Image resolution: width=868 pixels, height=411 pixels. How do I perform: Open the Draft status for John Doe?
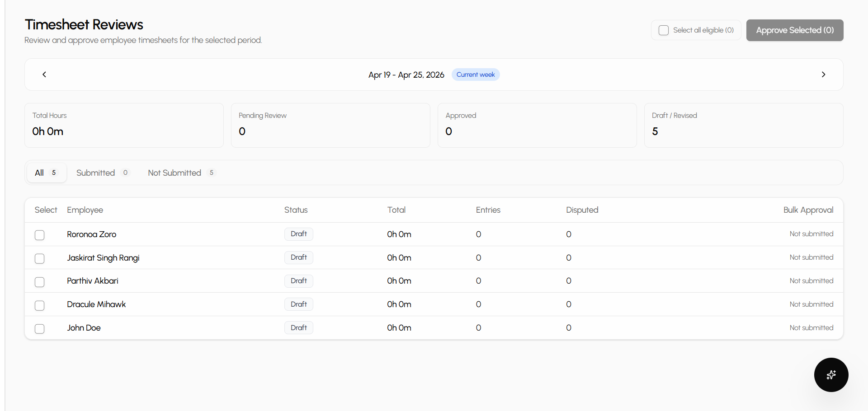298,327
